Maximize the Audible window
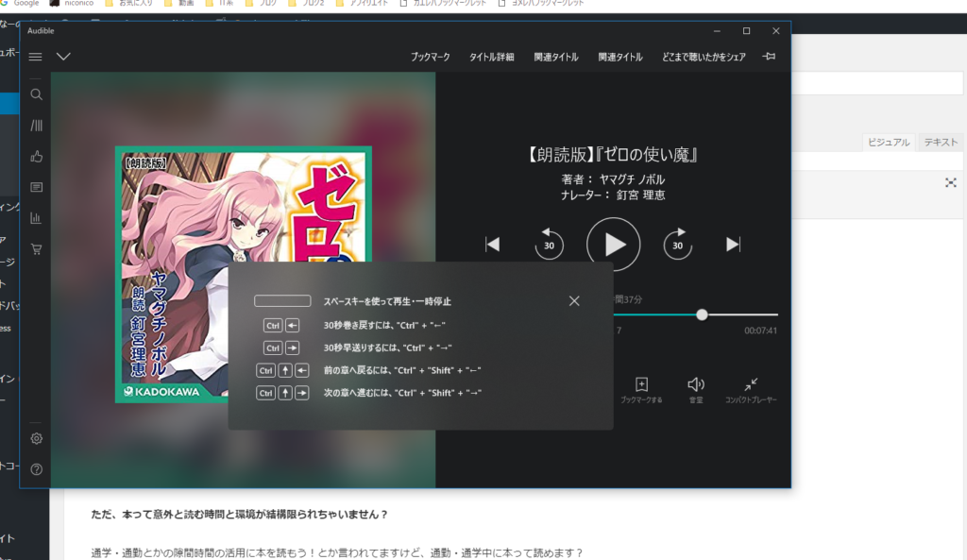 (746, 31)
